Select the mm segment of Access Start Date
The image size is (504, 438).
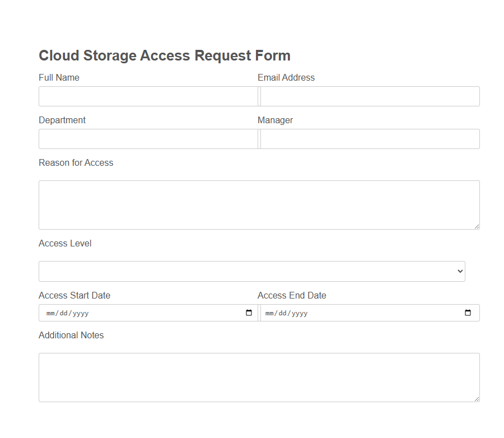click(50, 313)
